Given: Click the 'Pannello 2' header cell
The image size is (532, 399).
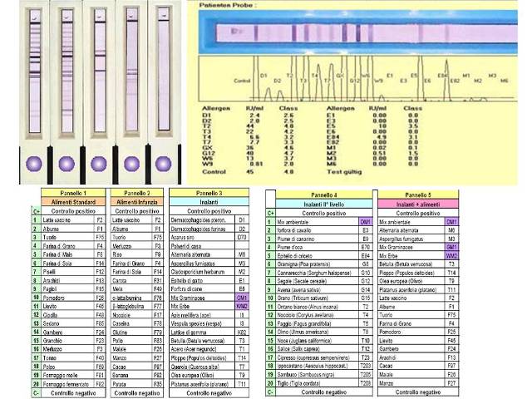Looking at the screenshot, I should point(137,193).
